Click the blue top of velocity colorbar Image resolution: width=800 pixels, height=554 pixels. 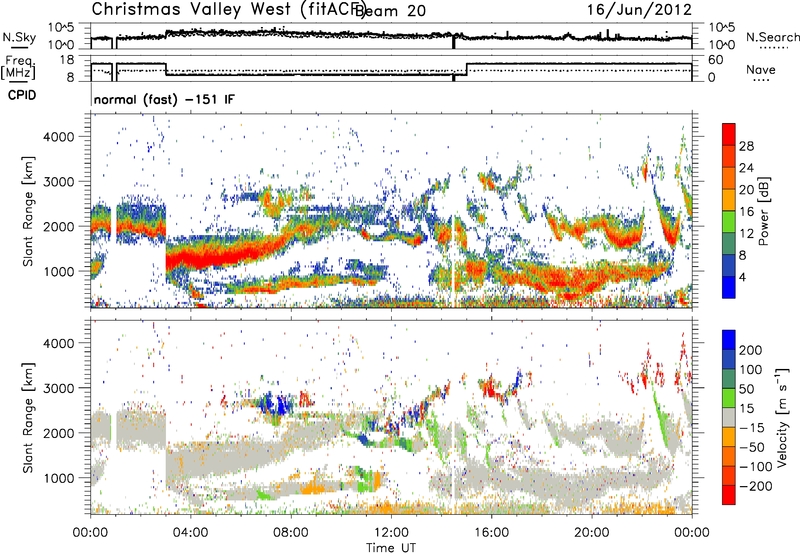tap(729, 340)
